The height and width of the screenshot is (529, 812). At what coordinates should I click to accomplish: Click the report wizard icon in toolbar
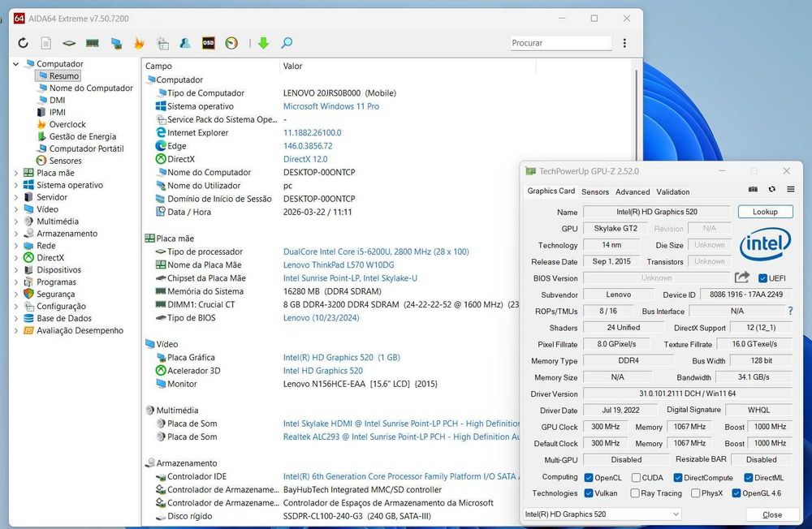162,43
